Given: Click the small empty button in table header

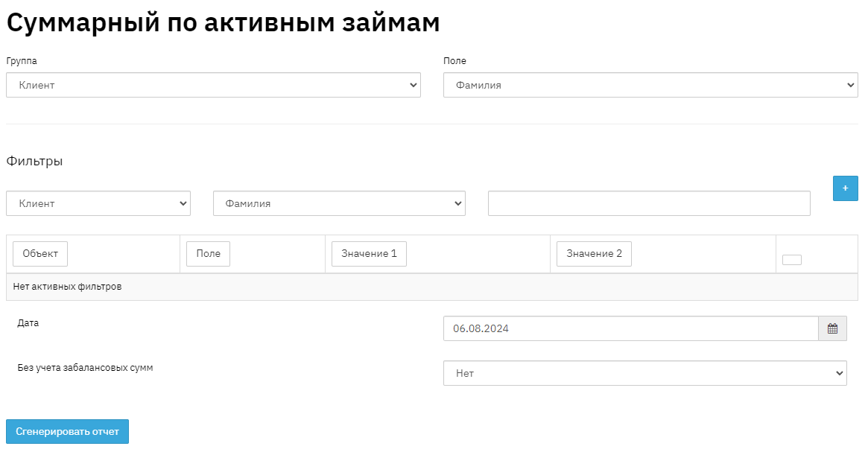Looking at the screenshot, I should point(791,260).
